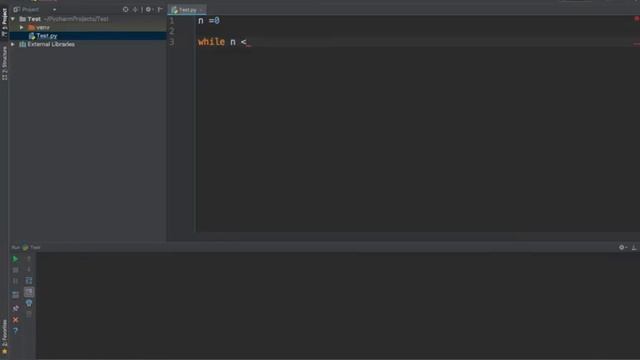Collapse all in the Project panel toolbar
The width and height of the screenshot is (640, 360).
(x=135, y=9)
